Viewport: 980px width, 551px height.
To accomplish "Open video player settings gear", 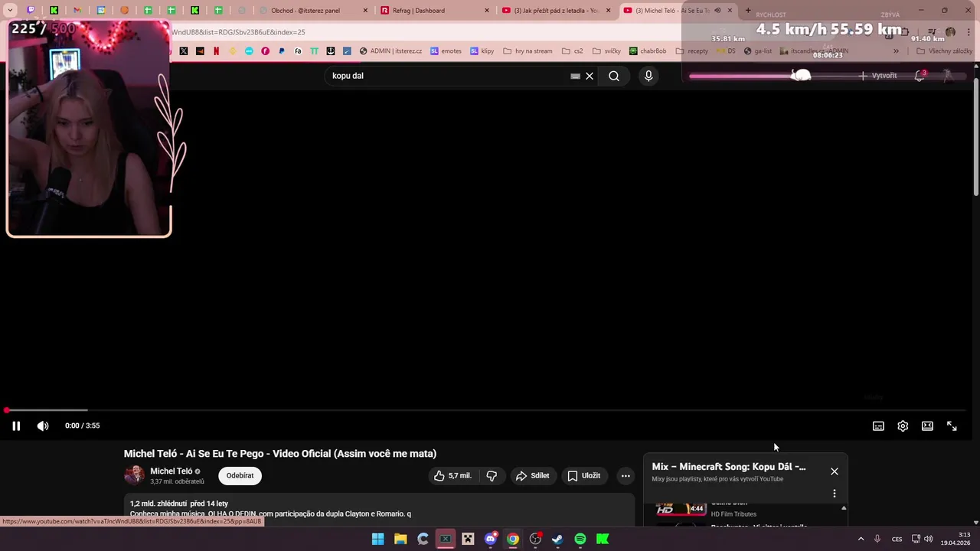I will click(x=903, y=426).
